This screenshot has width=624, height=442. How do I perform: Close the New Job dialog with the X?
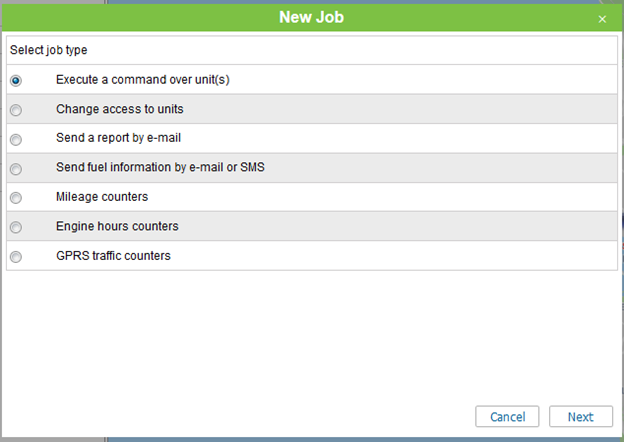click(602, 19)
